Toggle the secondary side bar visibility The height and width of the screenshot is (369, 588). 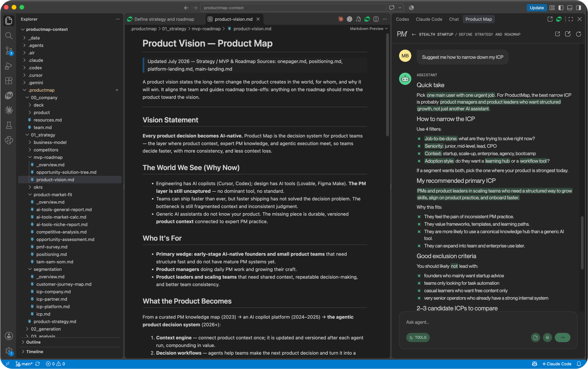[578, 8]
